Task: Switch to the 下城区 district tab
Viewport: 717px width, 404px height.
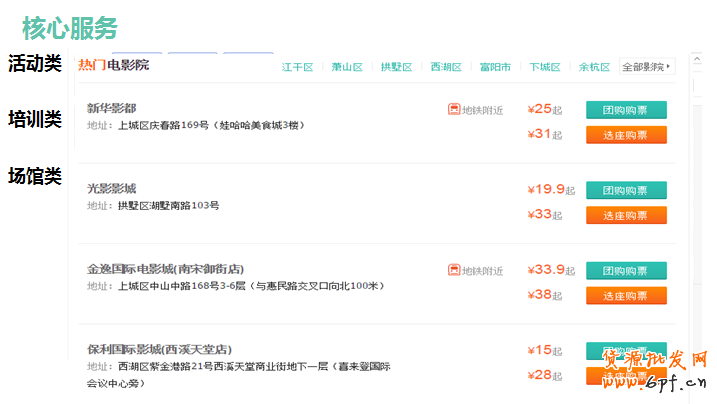Action: click(545, 67)
